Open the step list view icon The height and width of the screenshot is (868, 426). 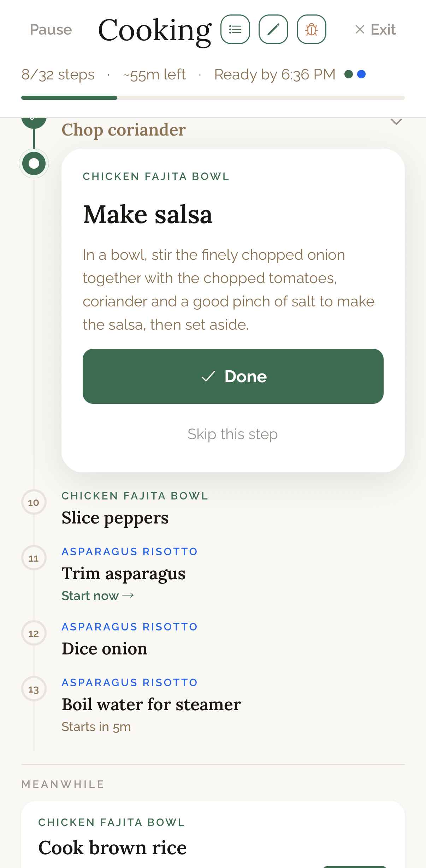coord(235,29)
